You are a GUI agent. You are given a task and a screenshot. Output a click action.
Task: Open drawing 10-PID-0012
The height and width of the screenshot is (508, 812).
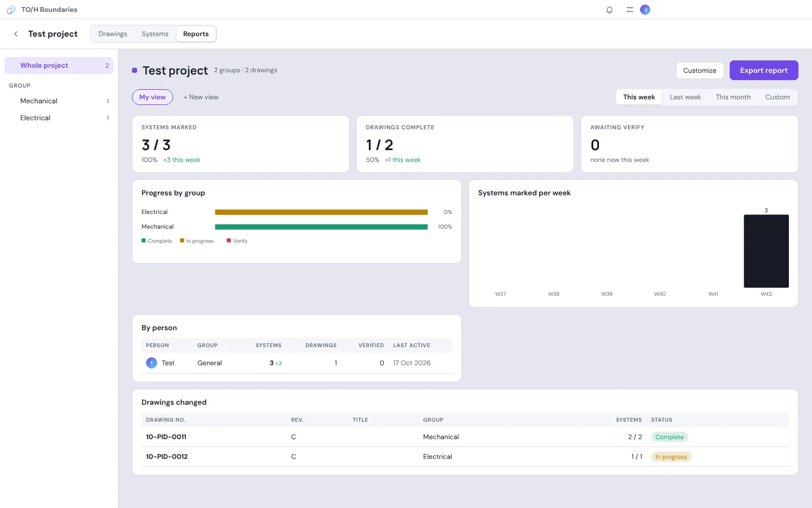167,457
